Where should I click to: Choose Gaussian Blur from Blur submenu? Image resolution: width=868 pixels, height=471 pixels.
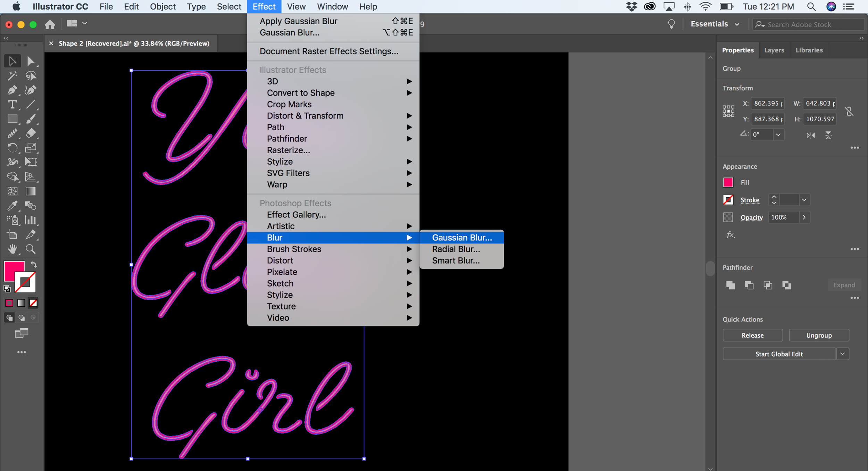coord(462,238)
